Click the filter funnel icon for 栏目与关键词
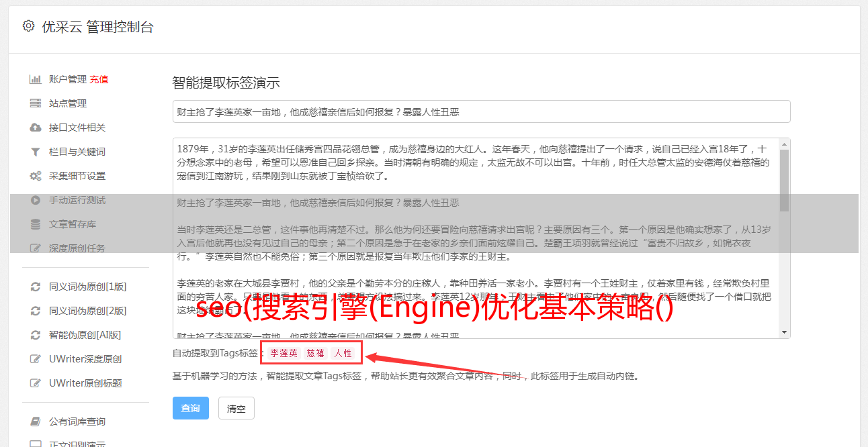 pyautogui.click(x=36, y=152)
